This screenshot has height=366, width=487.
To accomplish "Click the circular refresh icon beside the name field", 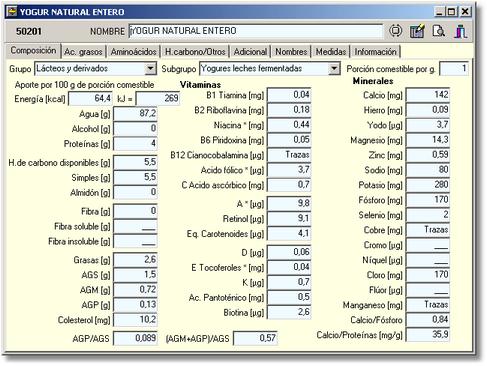I will 396,31.
